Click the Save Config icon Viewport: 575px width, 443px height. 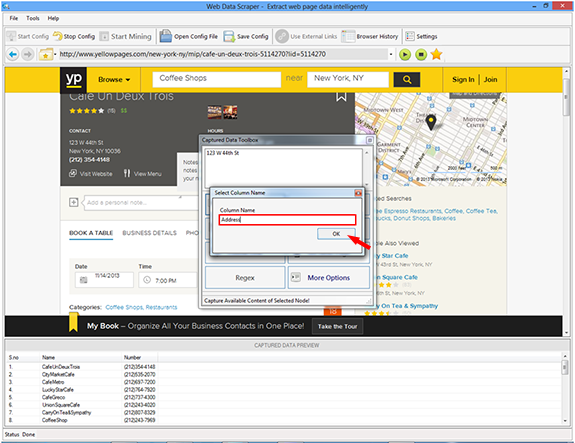pyautogui.click(x=229, y=36)
